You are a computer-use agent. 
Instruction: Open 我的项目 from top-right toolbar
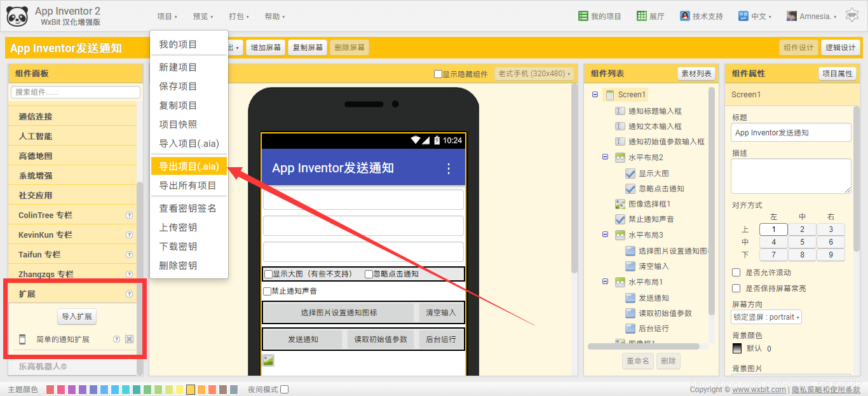point(600,17)
